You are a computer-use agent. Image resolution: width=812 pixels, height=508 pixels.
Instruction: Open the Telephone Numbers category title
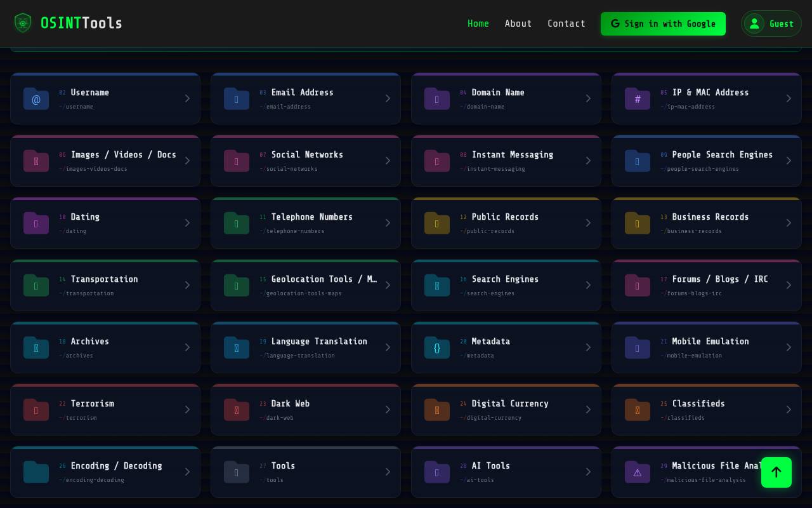[x=312, y=217]
